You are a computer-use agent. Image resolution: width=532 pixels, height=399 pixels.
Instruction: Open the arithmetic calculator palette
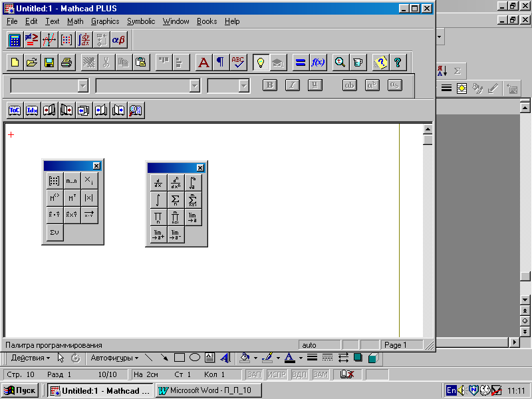pos(15,40)
